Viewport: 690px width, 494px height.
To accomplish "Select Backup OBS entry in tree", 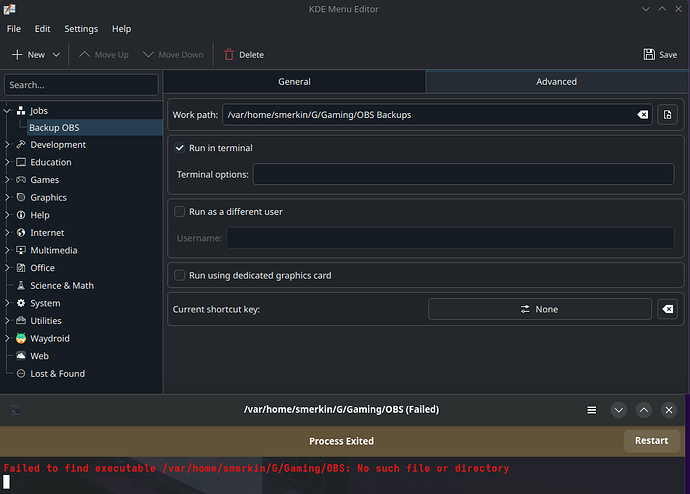I will (54, 128).
